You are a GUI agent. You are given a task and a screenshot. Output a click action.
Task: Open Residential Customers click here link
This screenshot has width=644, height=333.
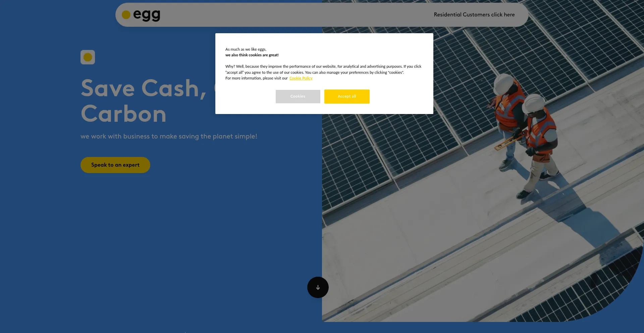[x=474, y=15]
